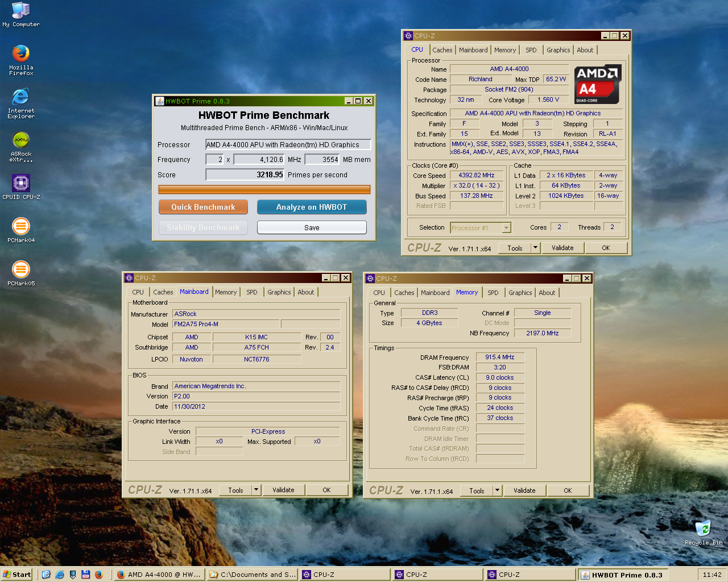The height and width of the screenshot is (582, 728).
Task: Click HWBOT Prime window title icon
Action: pos(159,101)
